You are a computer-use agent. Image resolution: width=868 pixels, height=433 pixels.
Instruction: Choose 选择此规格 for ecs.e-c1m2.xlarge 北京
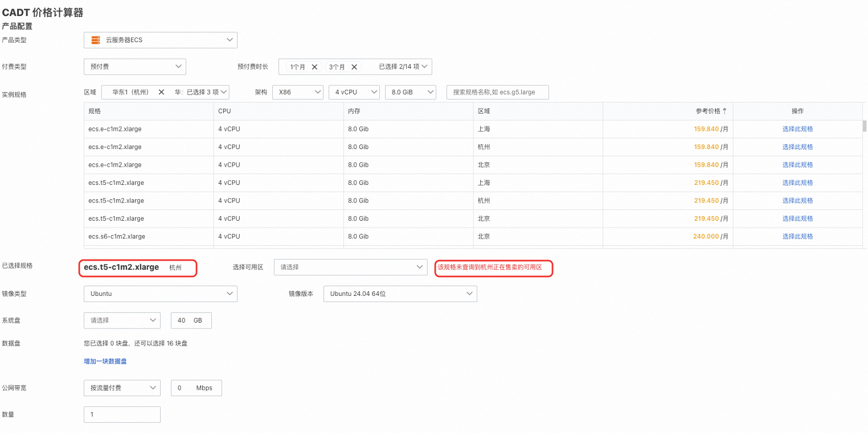(797, 165)
